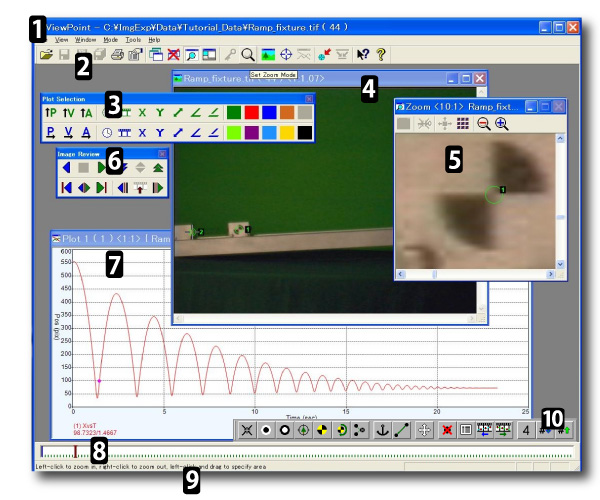Click the red arrow globe icon
This screenshot has height=500, width=600.
324,55
